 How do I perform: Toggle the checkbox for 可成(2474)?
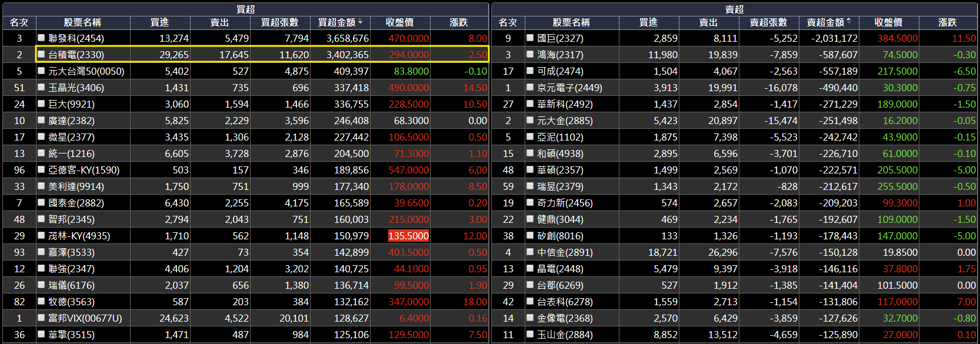(530, 71)
